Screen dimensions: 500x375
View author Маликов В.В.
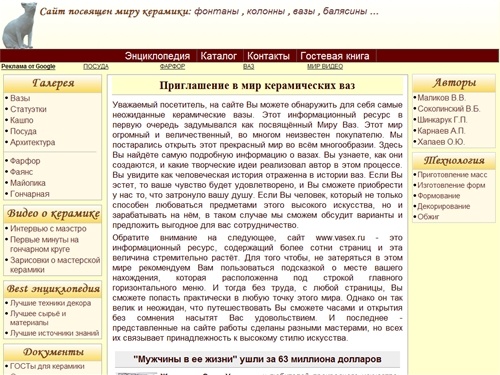[x=442, y=98]
